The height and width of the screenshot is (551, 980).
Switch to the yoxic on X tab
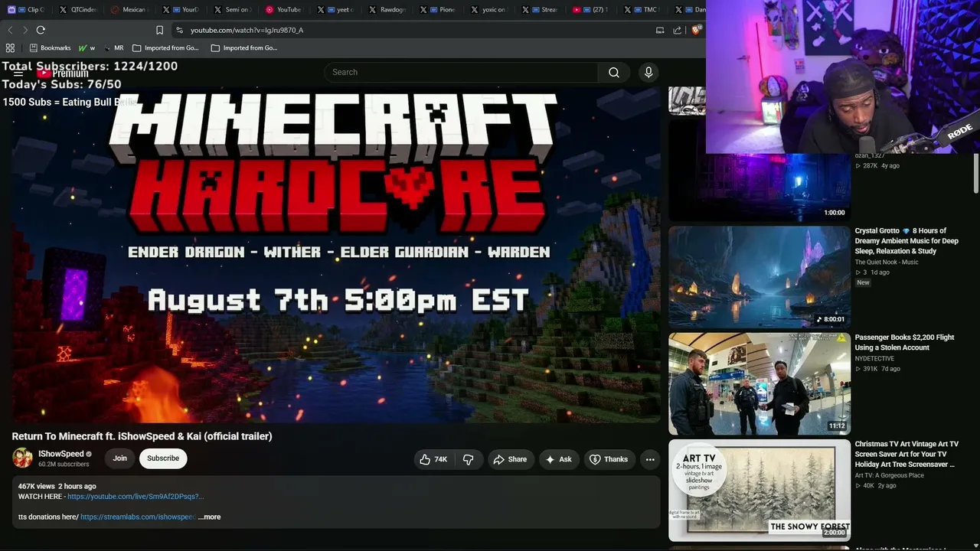[x=489, y=10]
